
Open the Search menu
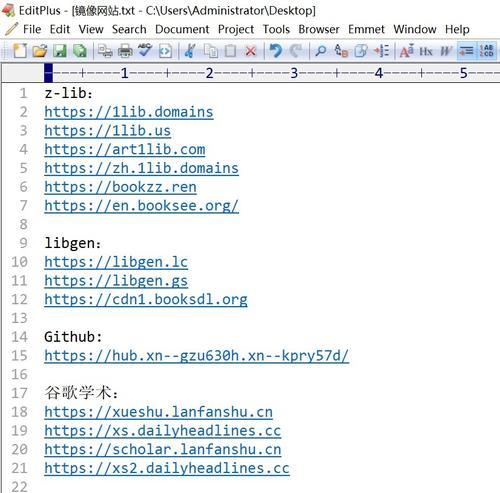tap(129, 29)
